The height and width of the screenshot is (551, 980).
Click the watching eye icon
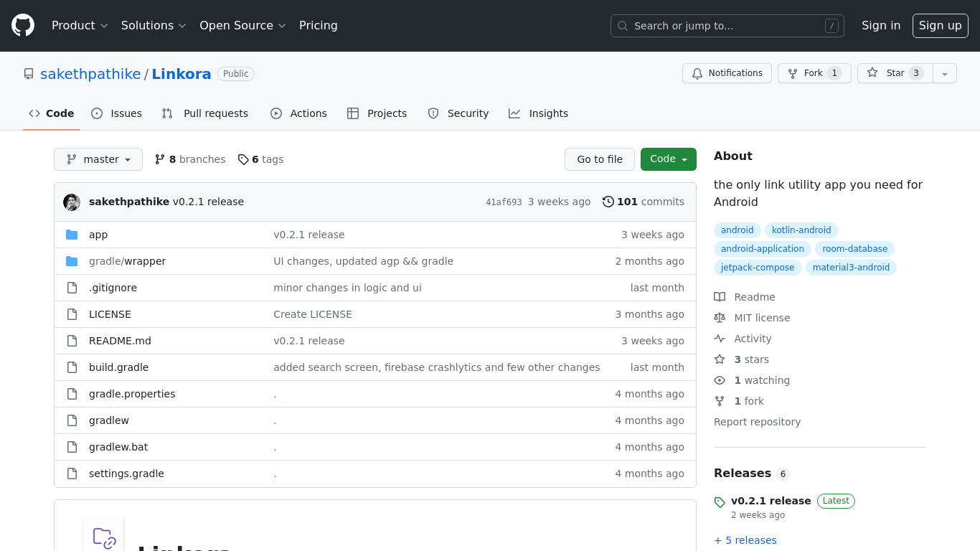click(x=720, y=380)
